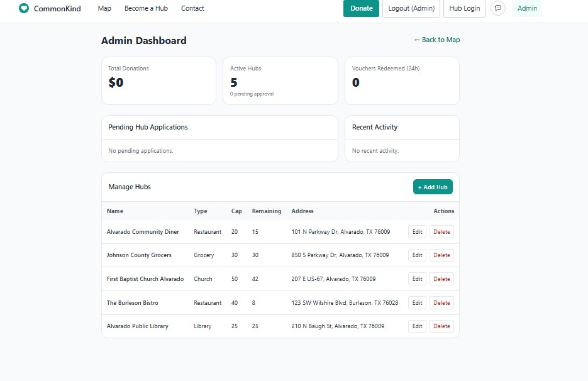Open the Map menu item
This screenshot has width=588, height=381.
104,8
